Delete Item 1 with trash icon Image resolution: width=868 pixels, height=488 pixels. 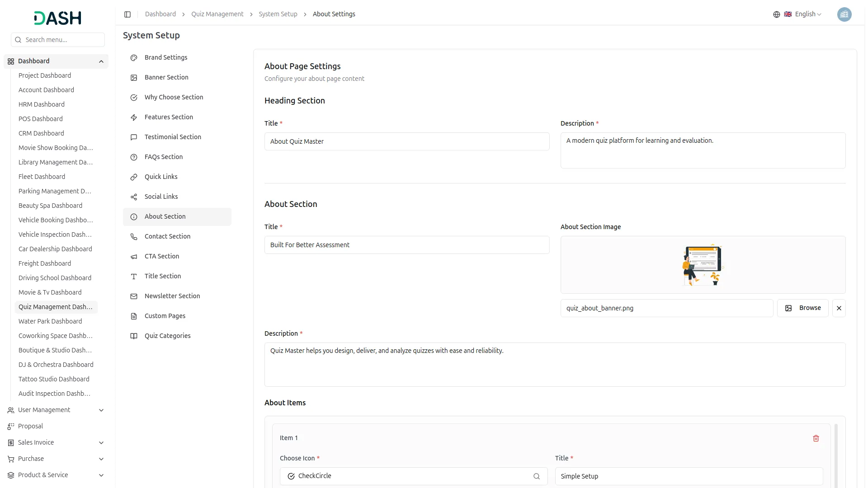tap(816, 438)
